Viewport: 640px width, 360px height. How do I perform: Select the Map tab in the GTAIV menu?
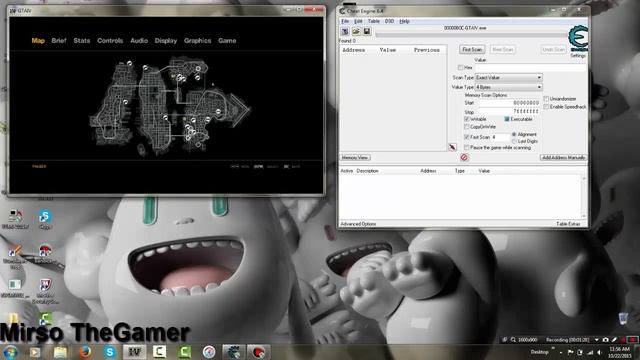pos(38,40)
